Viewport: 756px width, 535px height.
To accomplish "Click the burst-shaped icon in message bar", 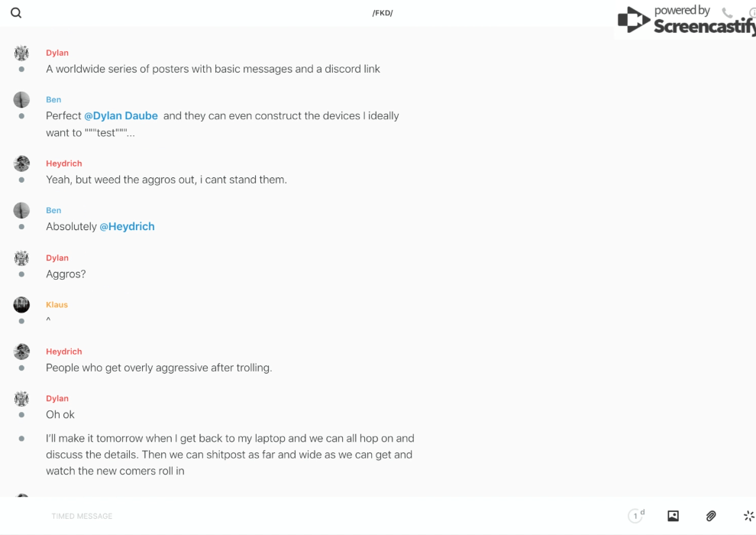I will [x=748, y=516].
